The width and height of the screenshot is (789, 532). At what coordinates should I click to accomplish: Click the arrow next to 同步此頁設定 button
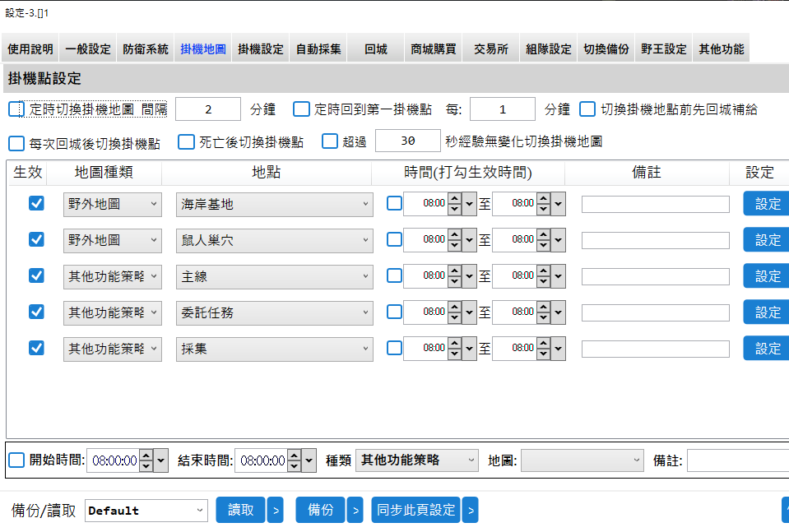(470, 511)
